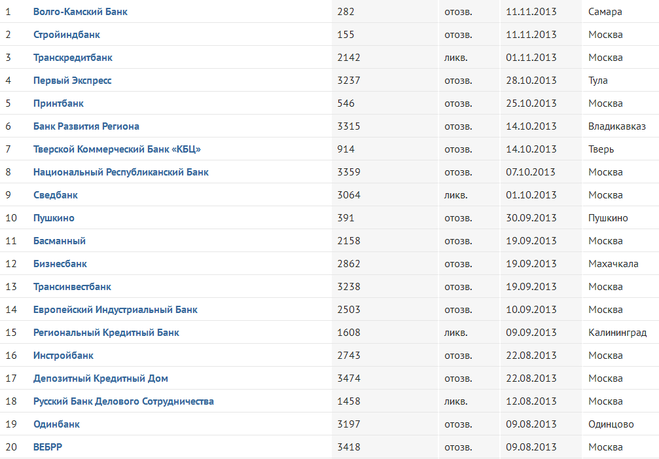Open the Первый Экспресс link
659x459 pixels.
tap(72, 81)
